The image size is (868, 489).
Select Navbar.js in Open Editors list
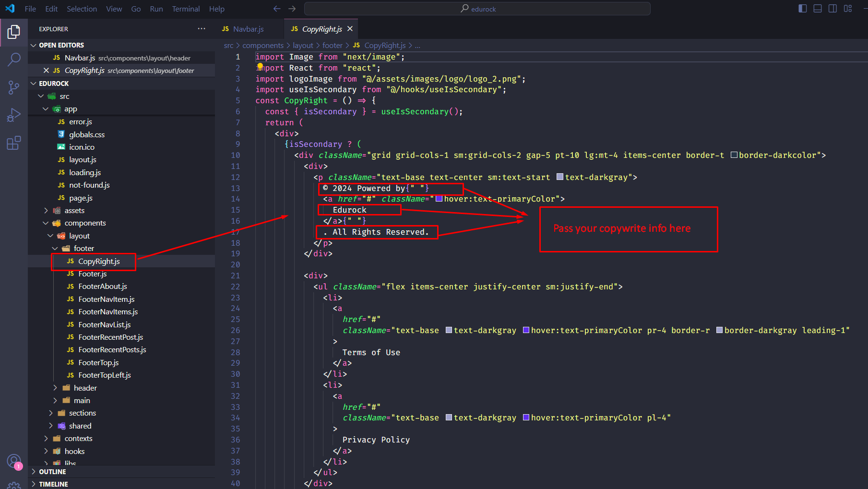click(121, 58)
